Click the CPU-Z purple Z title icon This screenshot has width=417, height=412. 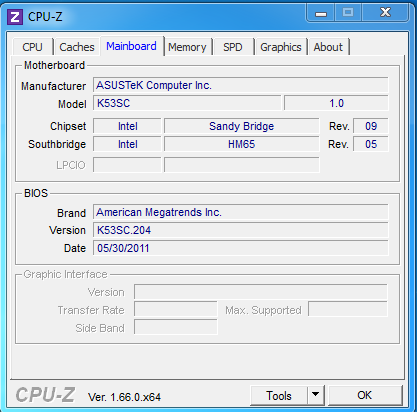[x=15, y=17]
